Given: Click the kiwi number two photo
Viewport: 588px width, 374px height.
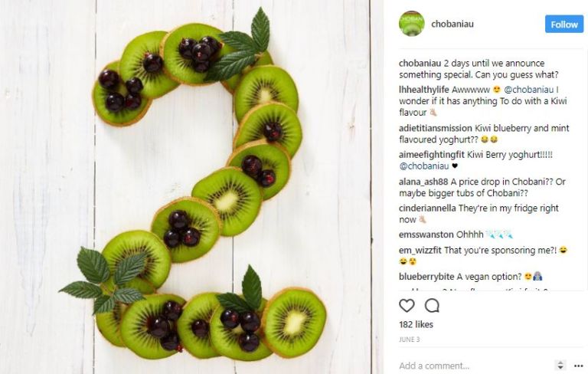Looking at the screenshot, I should (x=191, y=187).
